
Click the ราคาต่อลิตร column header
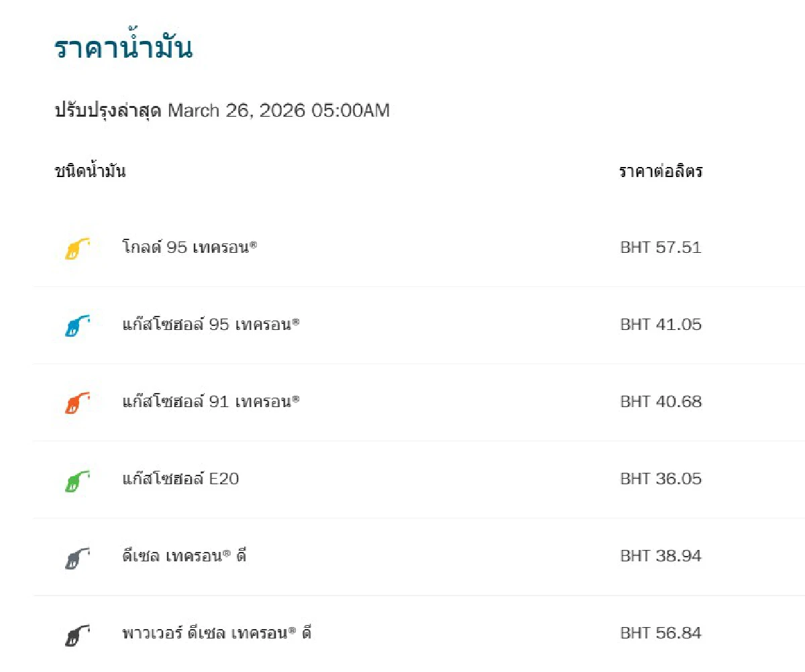pyautogui.click(x=661, y=172)
